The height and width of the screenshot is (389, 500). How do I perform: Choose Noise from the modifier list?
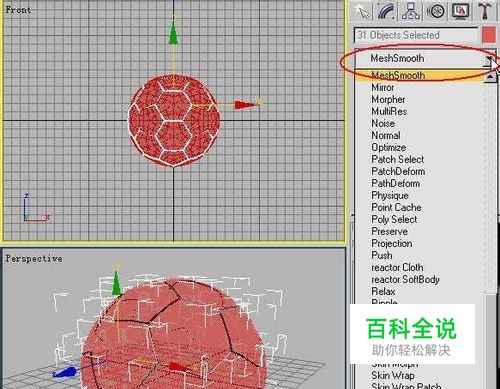point(383,123)
